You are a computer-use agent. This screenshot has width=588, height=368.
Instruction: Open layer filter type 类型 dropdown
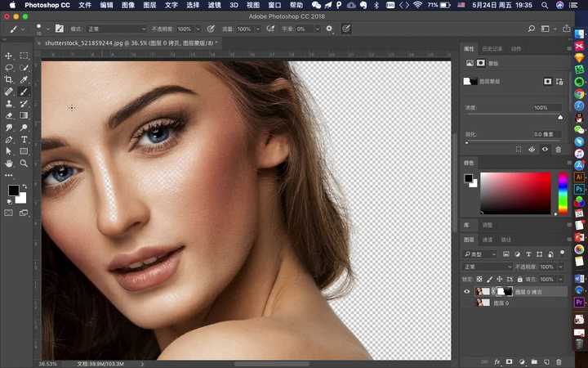pos(480,254)
